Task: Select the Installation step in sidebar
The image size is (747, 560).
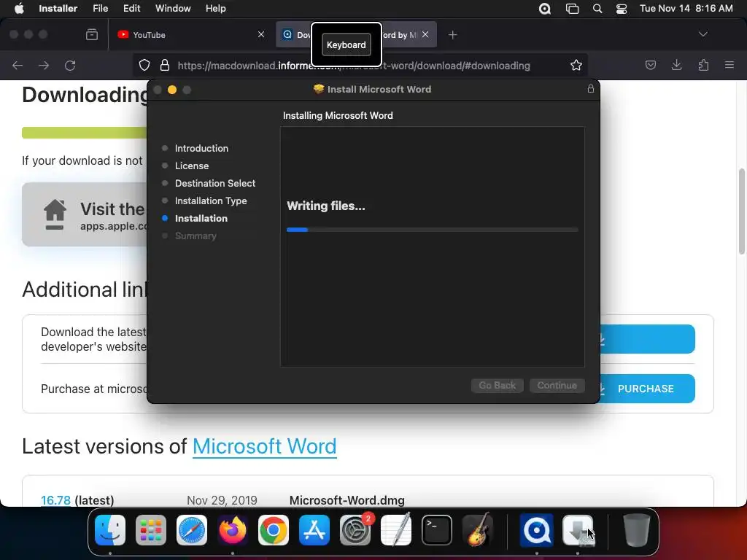Action: click(x=201, y=218)
